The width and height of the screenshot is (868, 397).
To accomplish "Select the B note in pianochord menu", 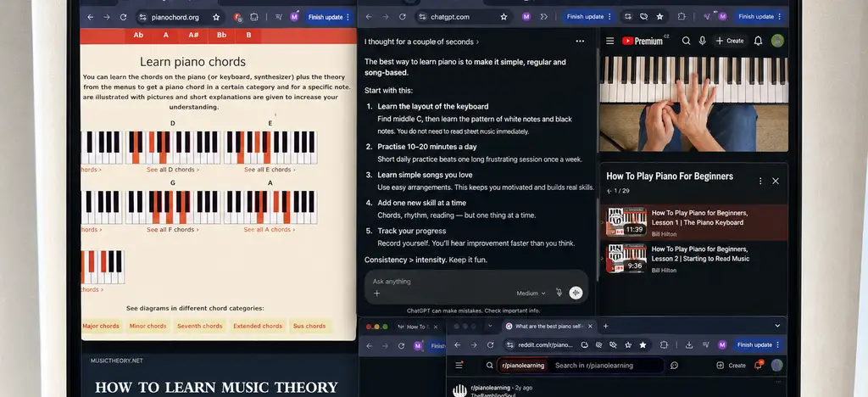I will [x=248, y=35].
